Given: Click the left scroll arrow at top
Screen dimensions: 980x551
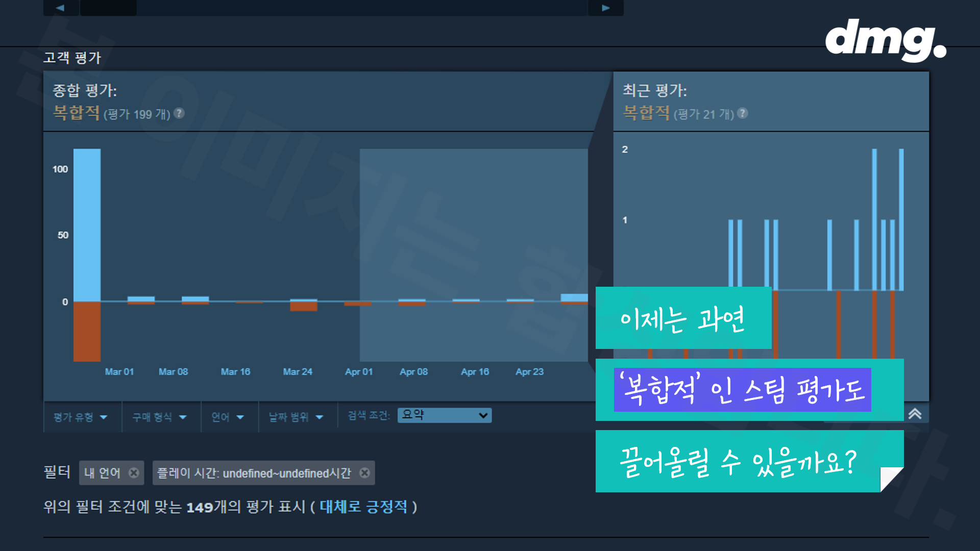Looking at the screenshot, I should pyautogui.click(x=60, y=8).
